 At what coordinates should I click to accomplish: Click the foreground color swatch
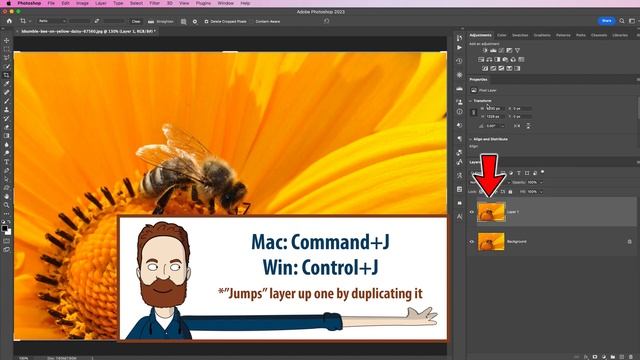pos(4,229)
